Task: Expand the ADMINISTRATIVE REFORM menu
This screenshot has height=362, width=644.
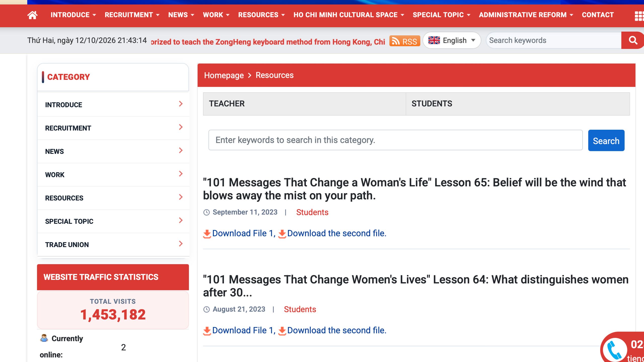Action: click(526, 15)
